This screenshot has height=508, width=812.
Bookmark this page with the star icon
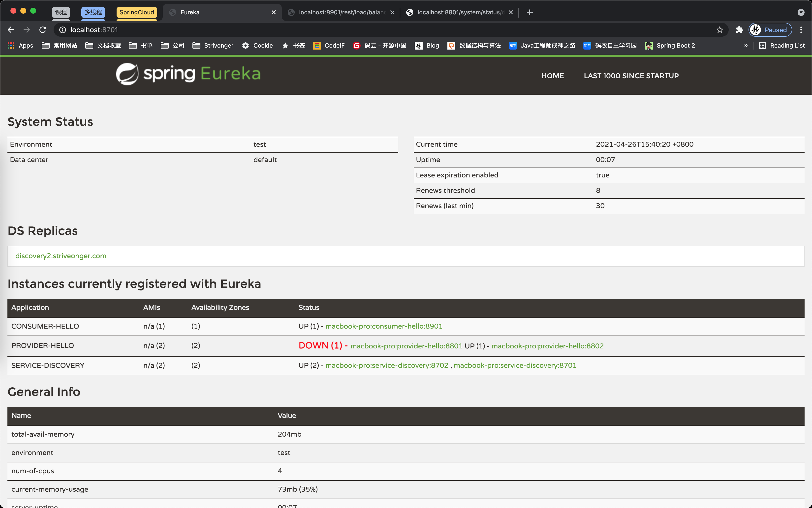click(x=719, y=30)
